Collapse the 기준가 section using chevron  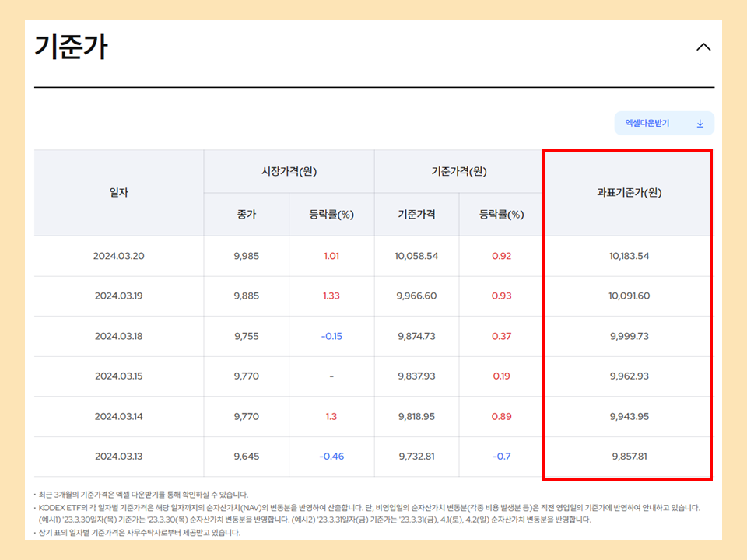click(703, 47)
